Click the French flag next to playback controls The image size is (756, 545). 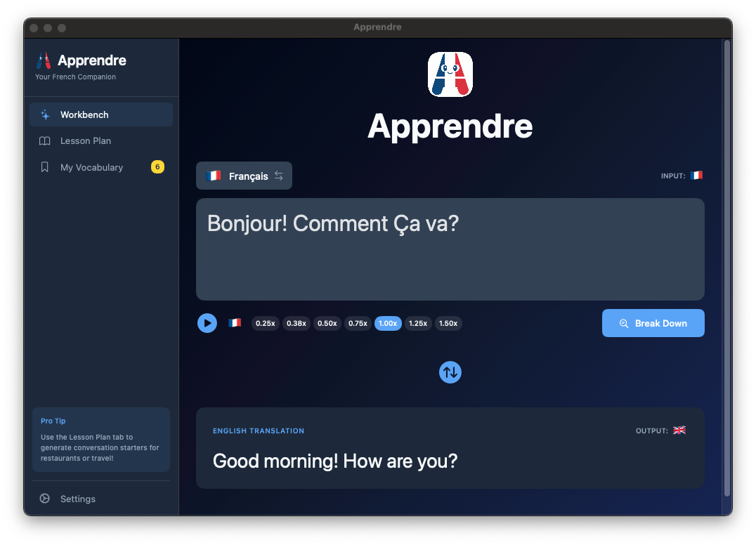click(235, 323)
